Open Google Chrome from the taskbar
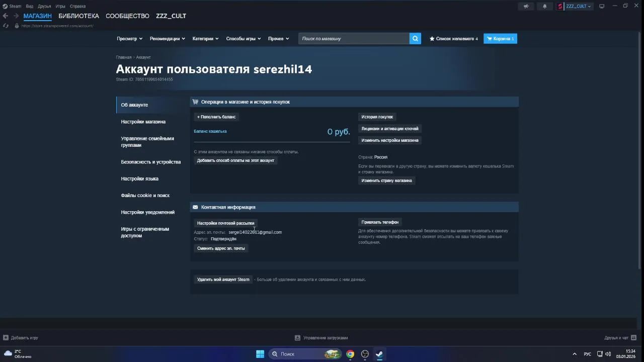Screen dimensions: 644x362 tap(350, 354)
